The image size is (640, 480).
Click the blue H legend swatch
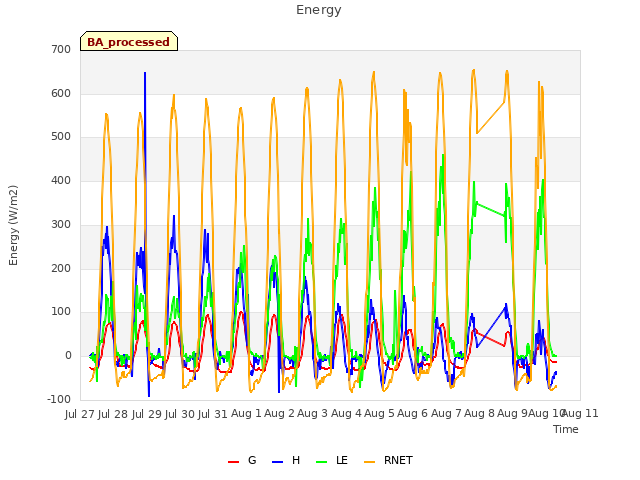[x=278, y=462]
